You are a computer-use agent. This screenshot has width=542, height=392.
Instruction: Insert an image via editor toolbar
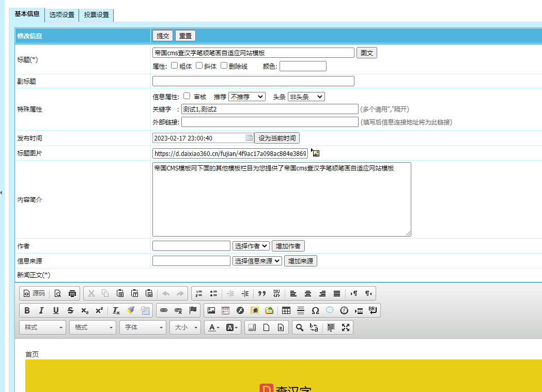(x=211, y=310)
